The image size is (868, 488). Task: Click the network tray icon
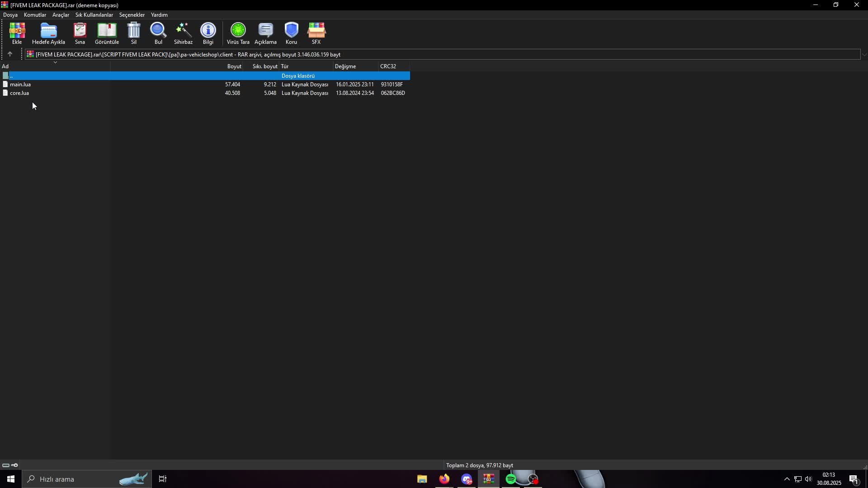pyautogui.click(x=798, y=479)
